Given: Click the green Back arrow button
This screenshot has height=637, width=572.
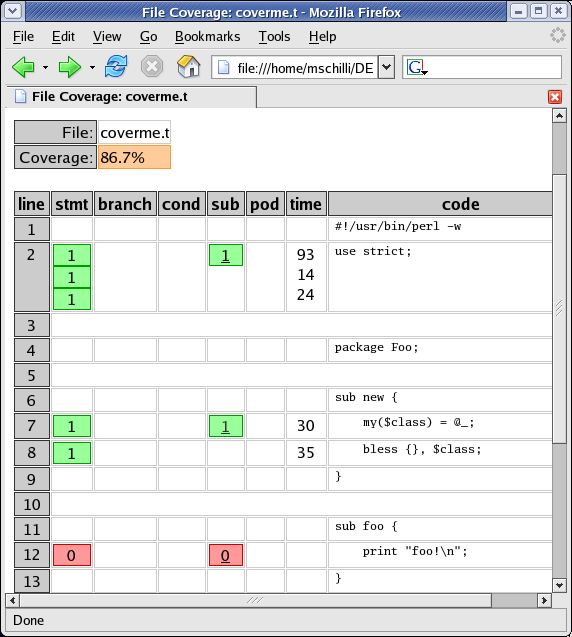Looking at the screenshot, I should pos(24,67).
